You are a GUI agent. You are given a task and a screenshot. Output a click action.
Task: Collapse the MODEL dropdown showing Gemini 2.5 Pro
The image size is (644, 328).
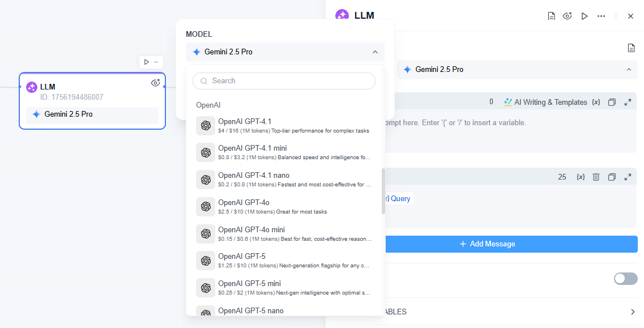pyautogui.click(x=285, y=52)
